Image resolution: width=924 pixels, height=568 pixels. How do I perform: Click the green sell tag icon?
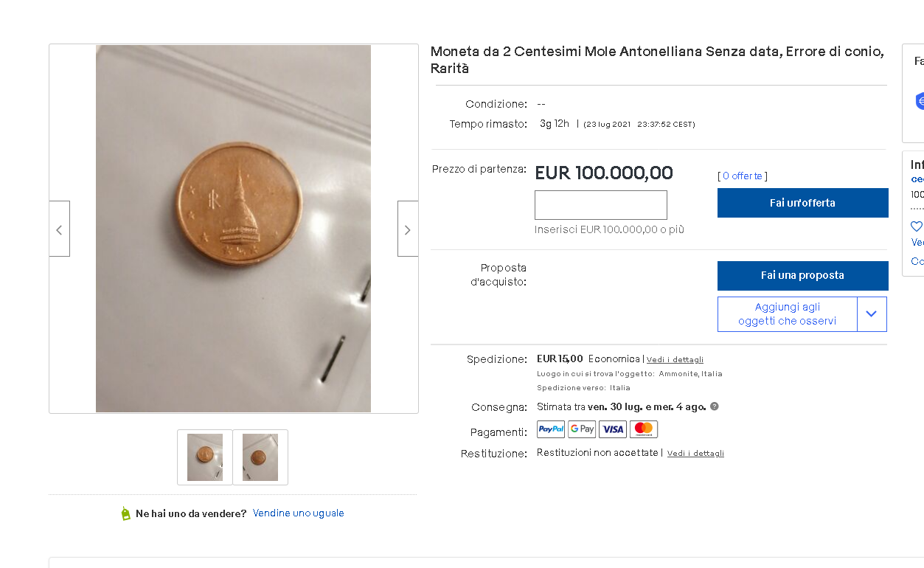click(x=125, y=513)
